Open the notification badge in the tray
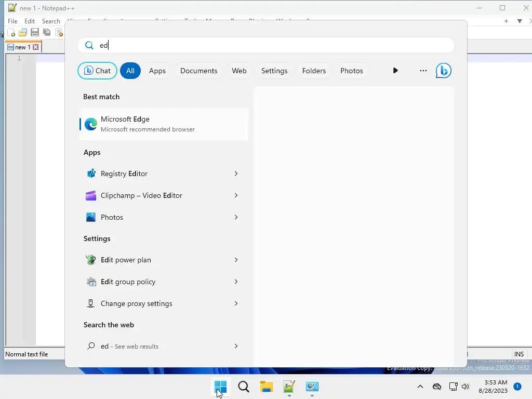The width and height of the screenshot is (532, 399). click(517, 387)
